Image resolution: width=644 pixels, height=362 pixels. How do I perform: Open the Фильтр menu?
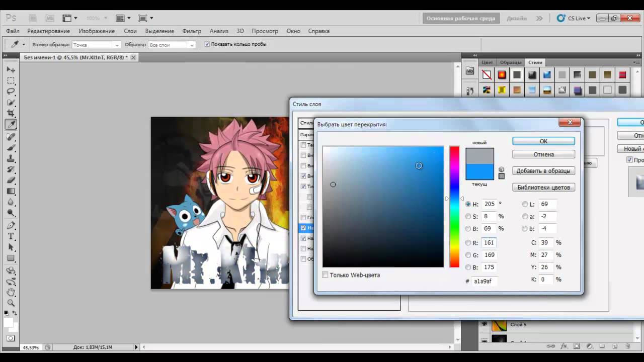pos(192,31)
